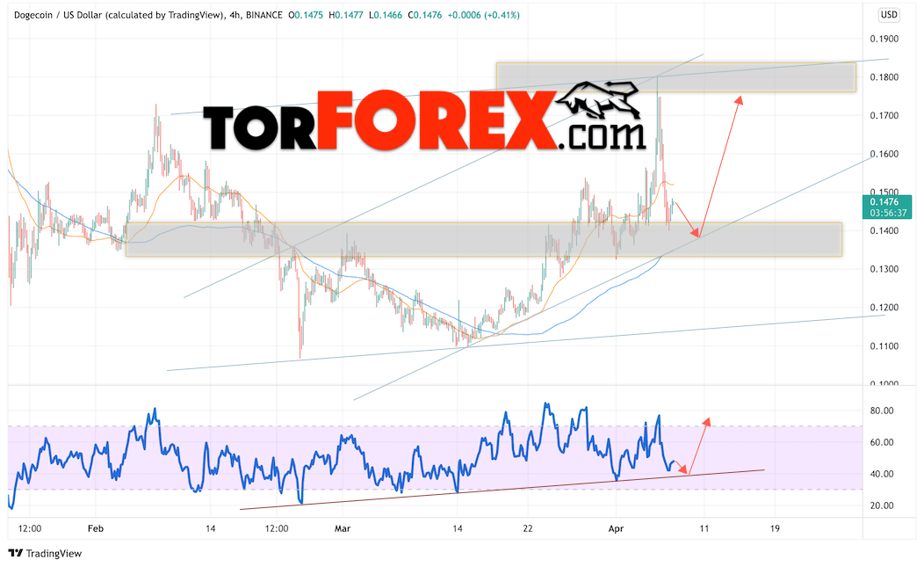This screenshot has width=924, height=567.
Task: Click the 0.1600 price axis label
Action: pos(884,154)
